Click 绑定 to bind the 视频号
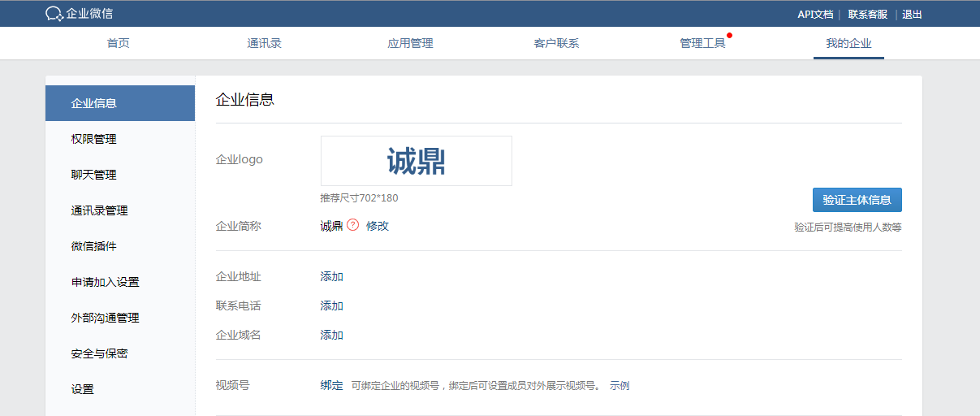The width and height of the screenshot is (980, 416). [x=332, y=385]
